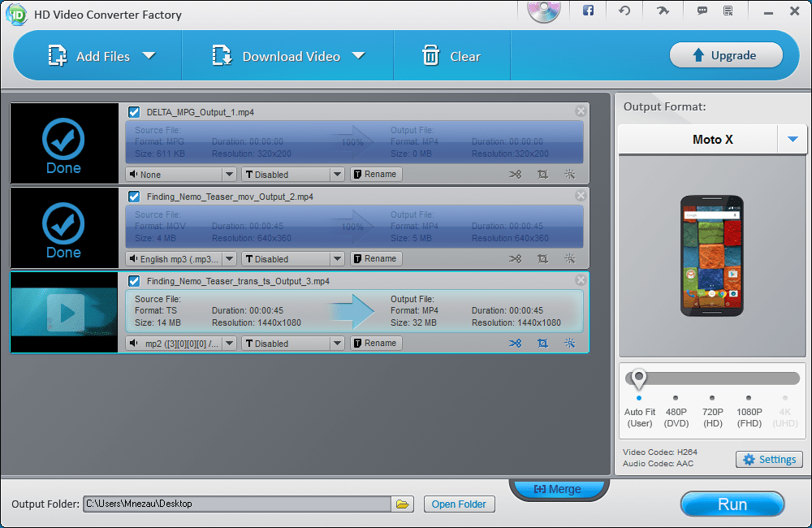Click the third video's preview thumbnail
This screenshot has height=528, width=812.
(64, 312)
